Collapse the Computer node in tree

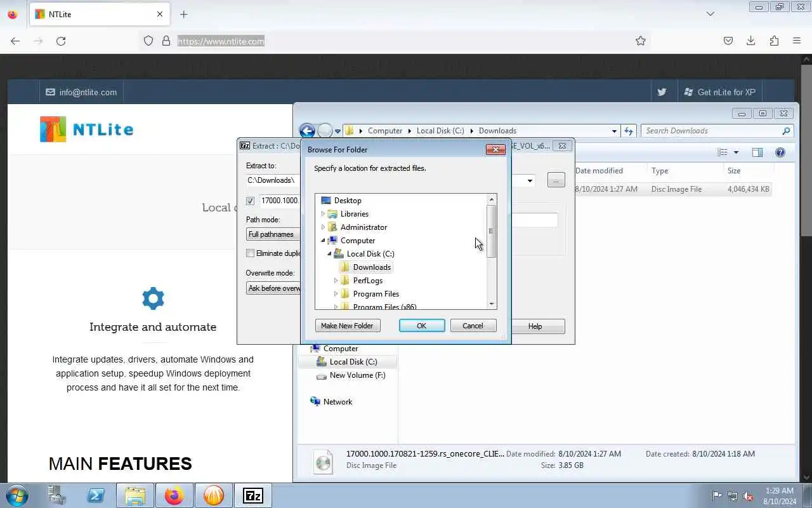pyautogui.click(x=323, y=241)
